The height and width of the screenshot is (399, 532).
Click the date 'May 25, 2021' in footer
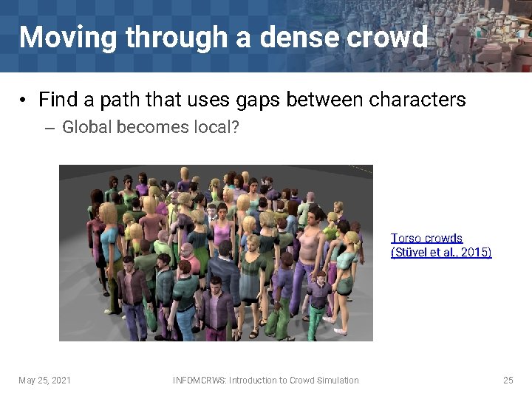click(x=45, y=381)
